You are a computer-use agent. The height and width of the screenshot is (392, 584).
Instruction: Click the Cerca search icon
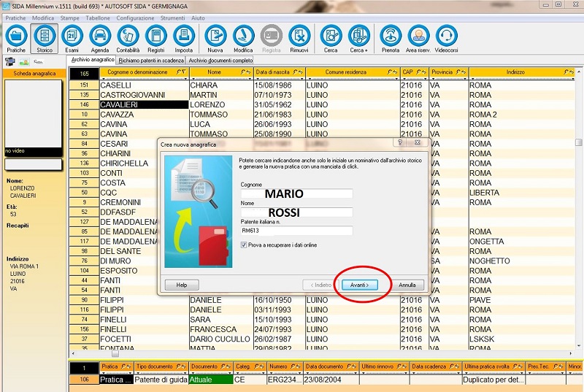pos(331,36)
